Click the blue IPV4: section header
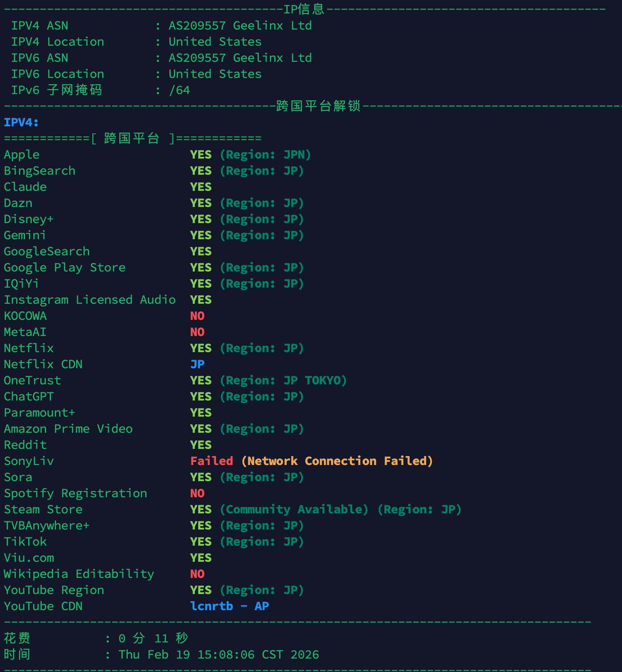Viewport: 622px width, 672px height. pos(21,122)
